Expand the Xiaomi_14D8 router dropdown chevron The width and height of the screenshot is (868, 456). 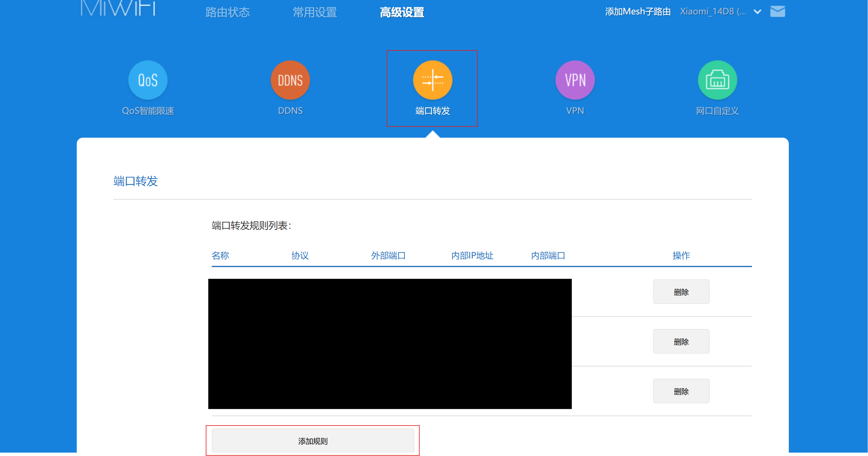[758, 12]
